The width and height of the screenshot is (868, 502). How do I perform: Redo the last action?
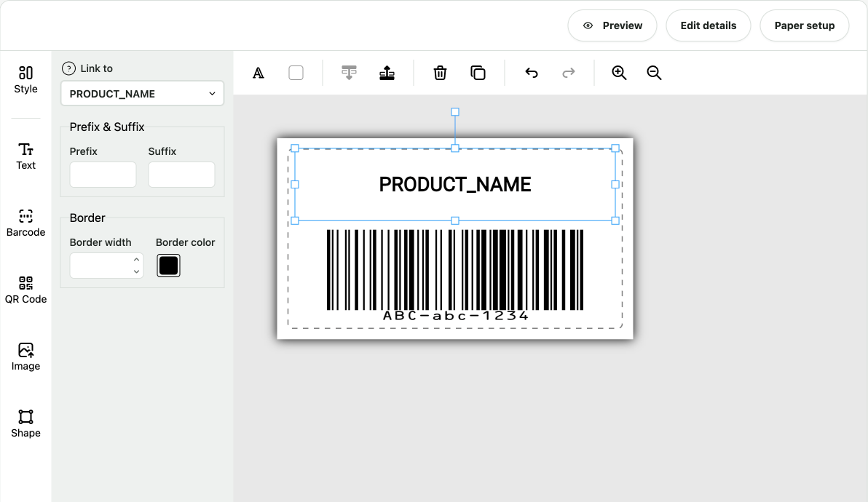(569, 73)
